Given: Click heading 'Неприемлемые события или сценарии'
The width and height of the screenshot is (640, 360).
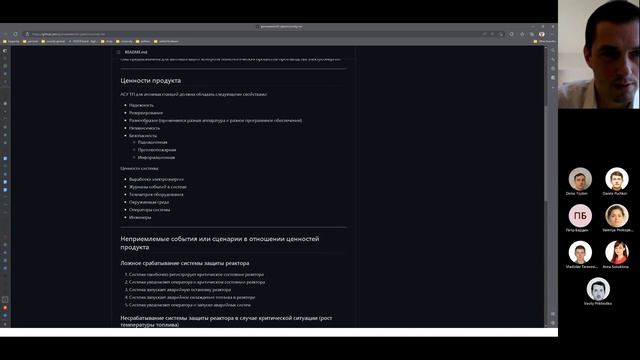Looking at the screenshot, I should point(220,243).
